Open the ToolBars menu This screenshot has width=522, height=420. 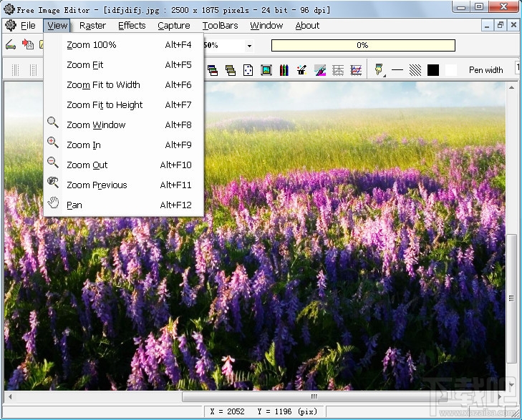pos(220,26)
